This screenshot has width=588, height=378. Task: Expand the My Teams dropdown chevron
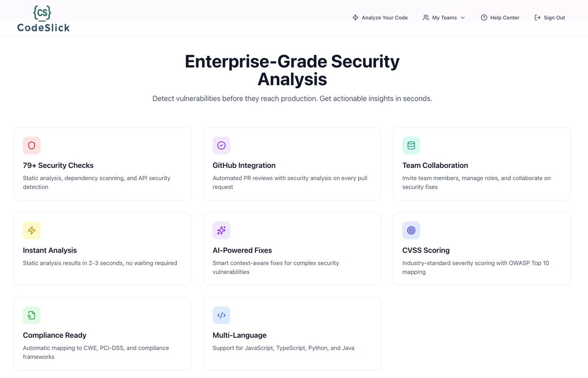click(x=463, y=18)
